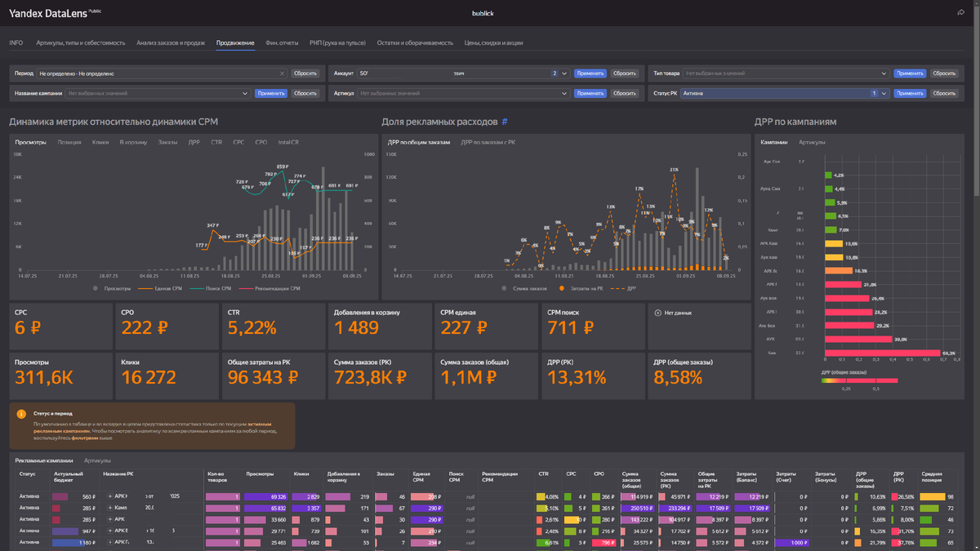Open Артикулы, типы и себестоимость tab
The image size is (980, 551).
(81, 42)
